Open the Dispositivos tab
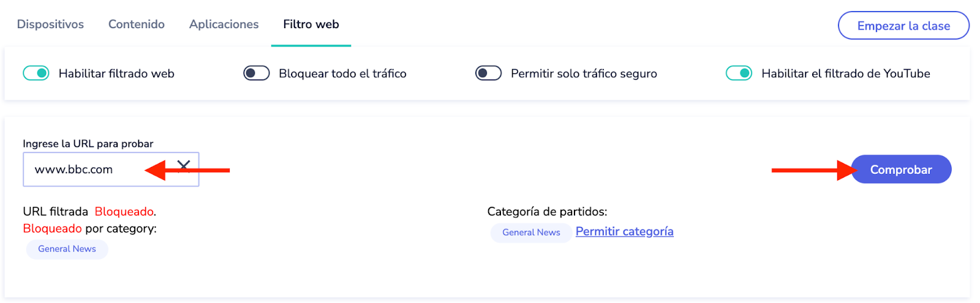This screenshot has height=303, width=980. (x=50, y=24)
